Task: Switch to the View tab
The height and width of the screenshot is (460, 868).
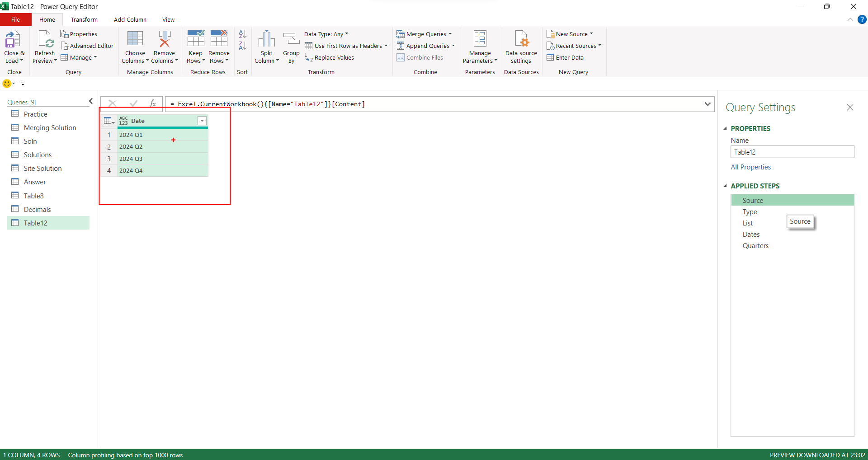Action: click(168, 19)
